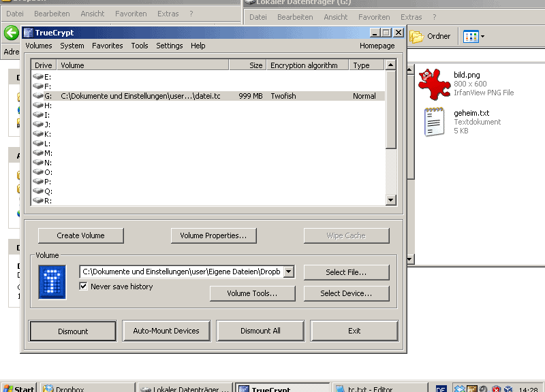Open Ansicht menu in Lokaler Datenträger window
545x392 pixels.
335,17
